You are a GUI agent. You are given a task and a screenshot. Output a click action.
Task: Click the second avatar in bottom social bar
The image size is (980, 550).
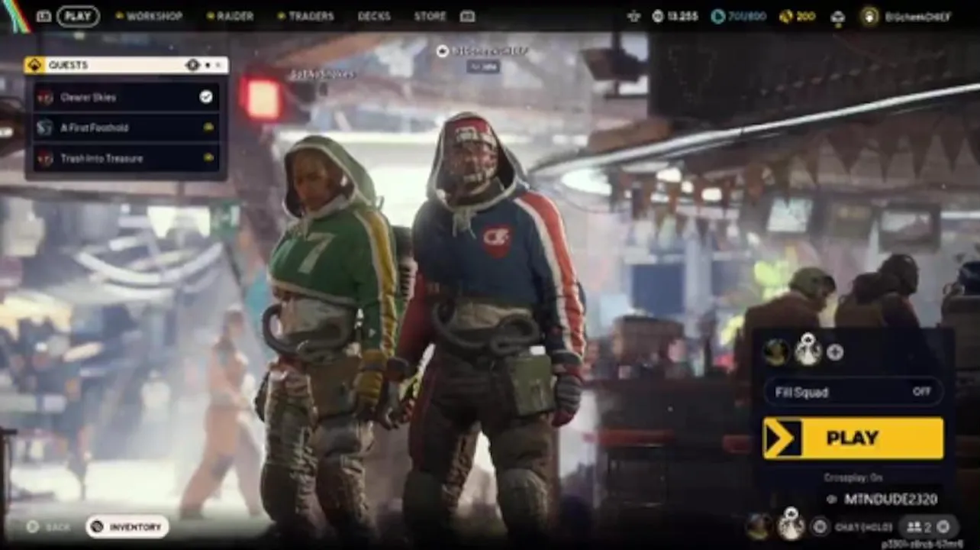[x=791, y=525]
